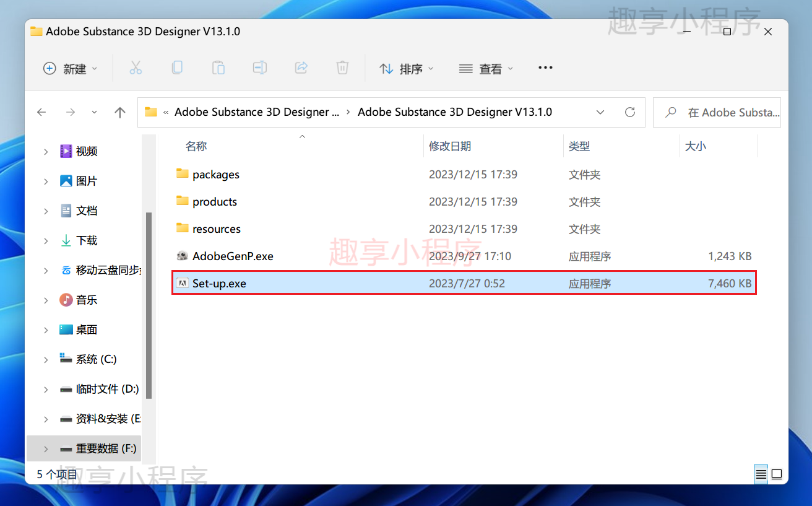Switch to details view icon in status bar
The width and height of the screenshot is (812, 506).
click(x=761, y=474)
